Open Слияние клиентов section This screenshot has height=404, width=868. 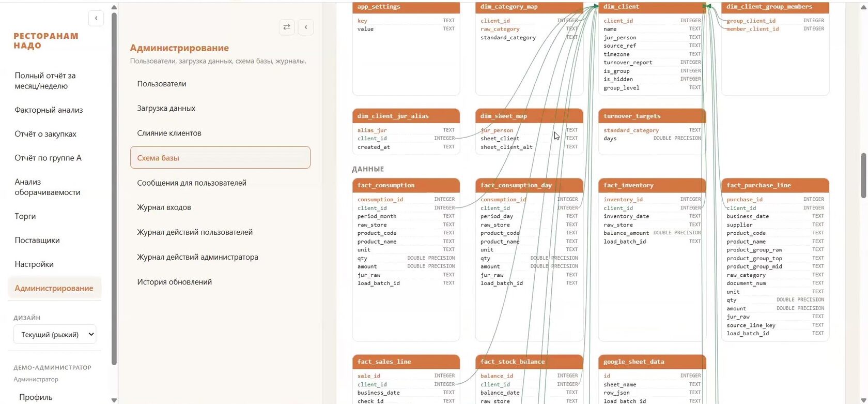pos(220,133)
